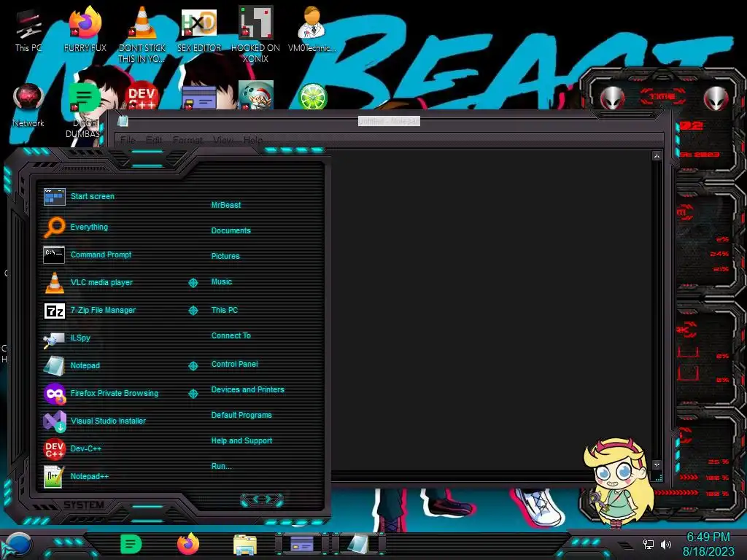
Task: Open File Explorer from the taskbar
Action: 245,545
